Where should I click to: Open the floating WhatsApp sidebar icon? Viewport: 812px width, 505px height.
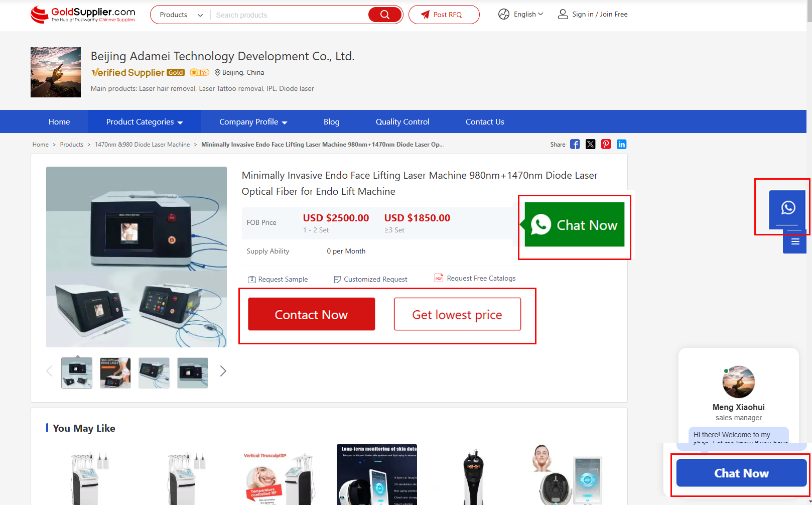787,208
